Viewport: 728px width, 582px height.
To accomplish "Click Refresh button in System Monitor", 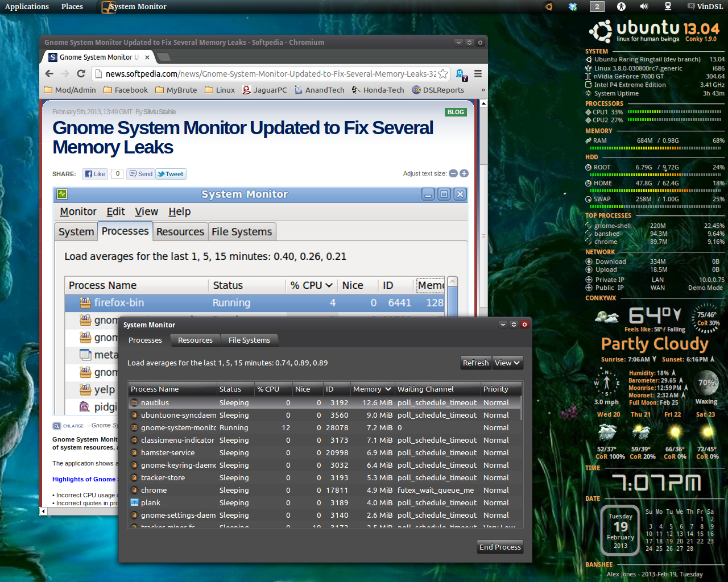I will [x=475, y=363].
